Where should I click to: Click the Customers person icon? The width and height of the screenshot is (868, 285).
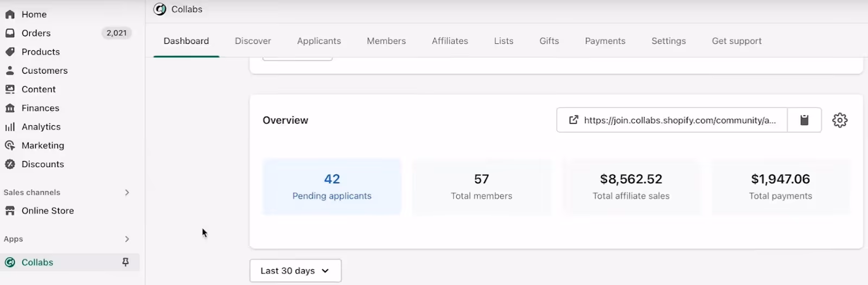point(10,70)
